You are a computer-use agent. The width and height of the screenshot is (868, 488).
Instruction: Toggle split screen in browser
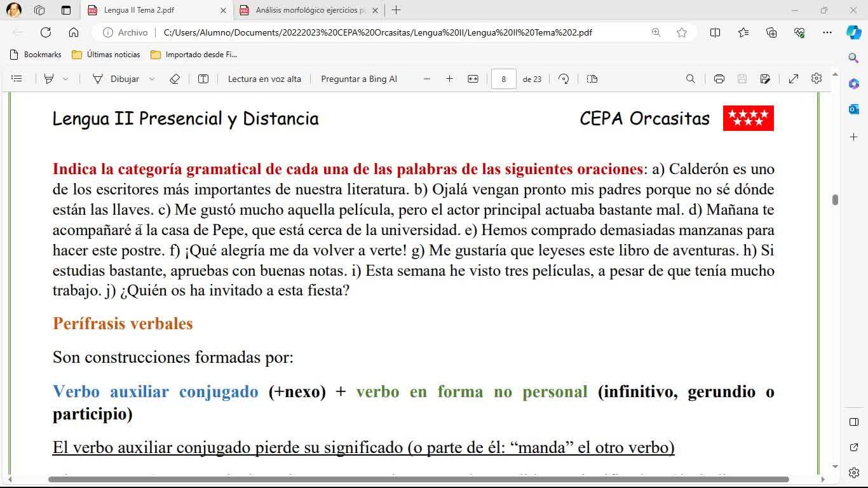715,32
